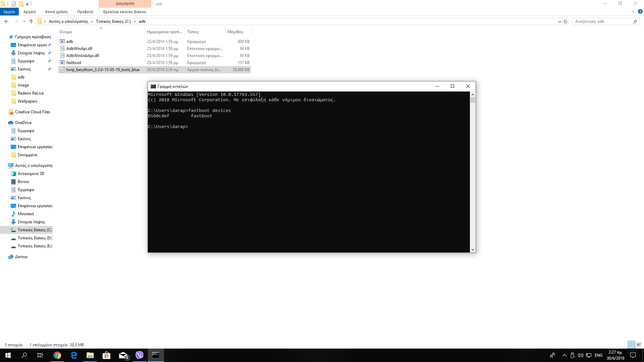Toggle the details view layout button
Image resolution: width=644 pixels, height=362 pixels.
coord(632,345)
